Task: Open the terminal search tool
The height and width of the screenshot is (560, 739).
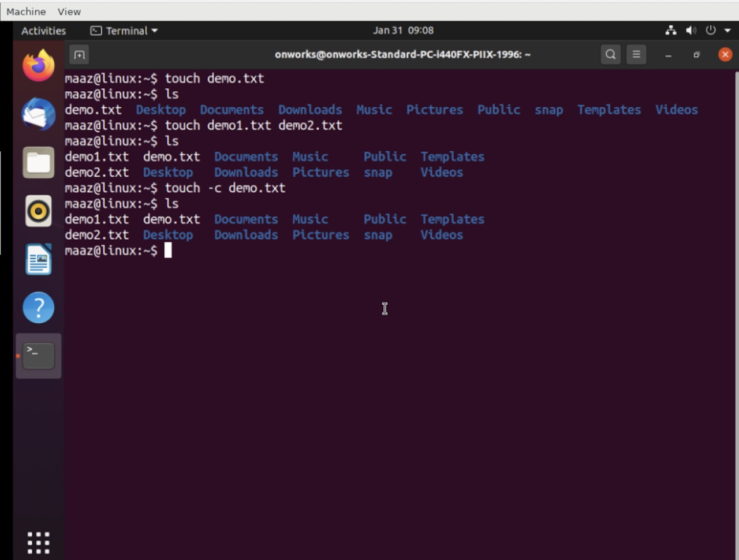Action: click(x=610, y=55)
